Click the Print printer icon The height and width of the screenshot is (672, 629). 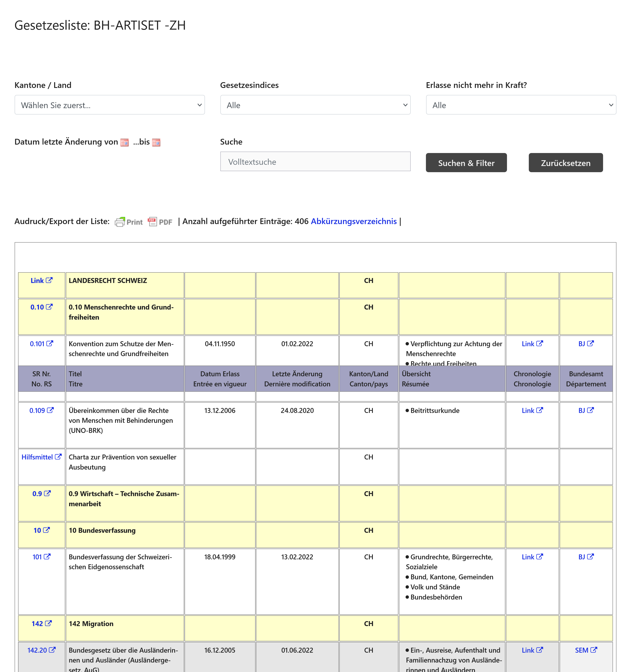click(x=120, y=222)
